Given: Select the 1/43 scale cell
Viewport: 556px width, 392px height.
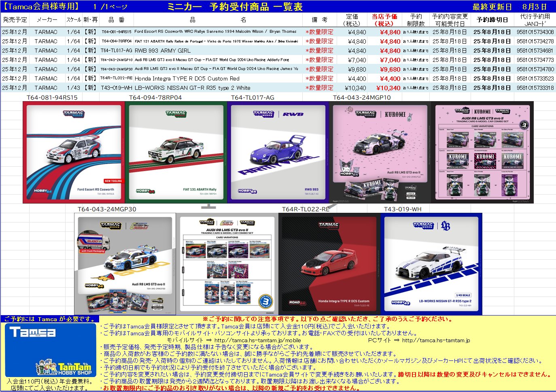Looking at the screenshot, I should (74, 88).
